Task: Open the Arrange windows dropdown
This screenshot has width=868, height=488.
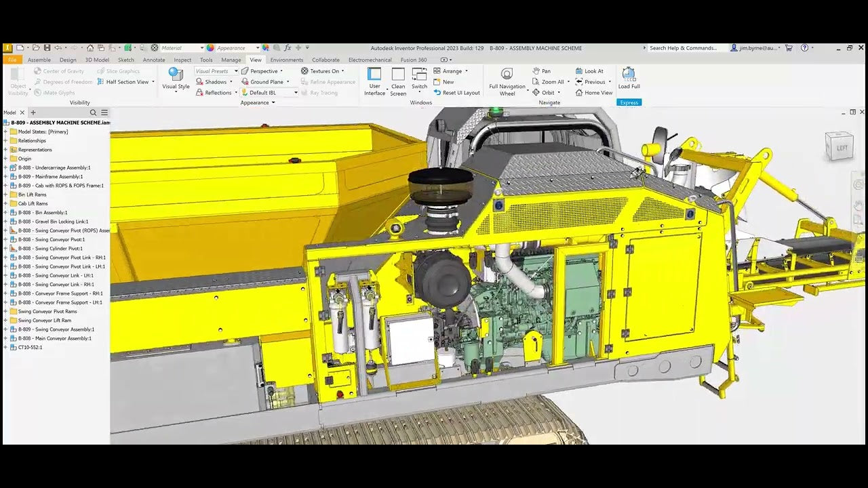Action: click(450, 70)
